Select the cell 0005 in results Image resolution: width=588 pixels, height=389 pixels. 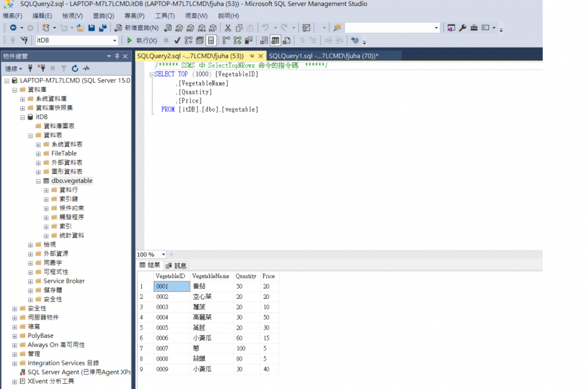pos(171,328)
